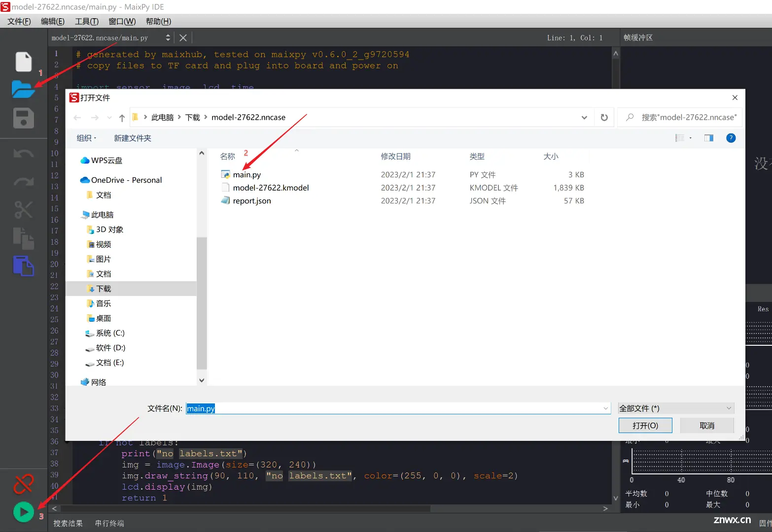Click the green Run script button

[x=23, y=512]
